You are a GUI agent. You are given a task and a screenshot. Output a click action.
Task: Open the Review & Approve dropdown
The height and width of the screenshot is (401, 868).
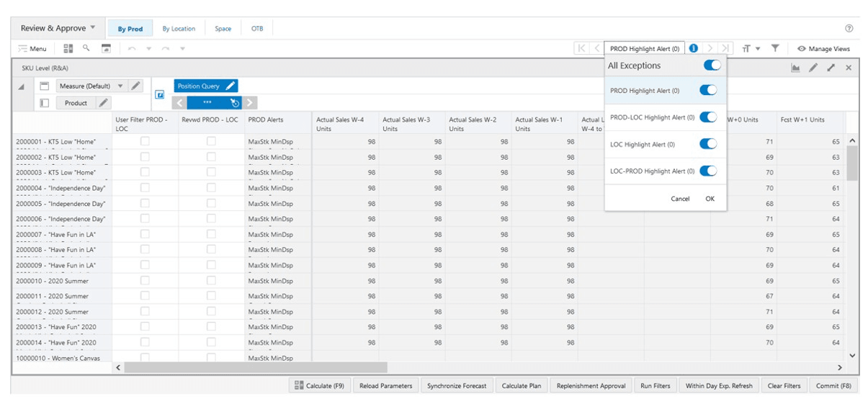point(58,28)
